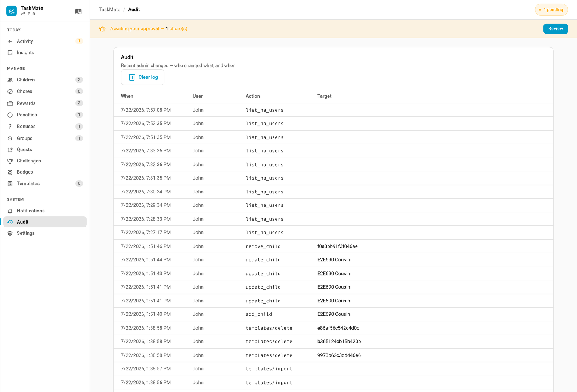Click the User column header
The image size is (577, 392).
(x=198, y=96)
